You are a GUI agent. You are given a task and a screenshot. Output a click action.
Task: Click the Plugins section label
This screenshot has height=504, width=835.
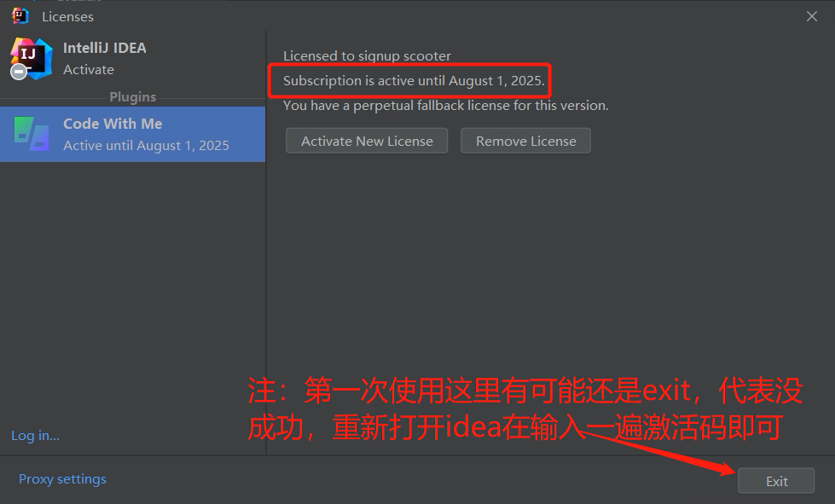pyautogui.click(x=132, y=97)
